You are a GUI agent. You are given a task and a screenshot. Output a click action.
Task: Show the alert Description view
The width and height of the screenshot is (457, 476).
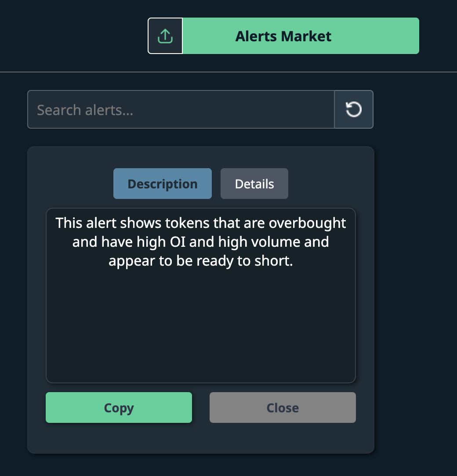(x=163, y=184)
